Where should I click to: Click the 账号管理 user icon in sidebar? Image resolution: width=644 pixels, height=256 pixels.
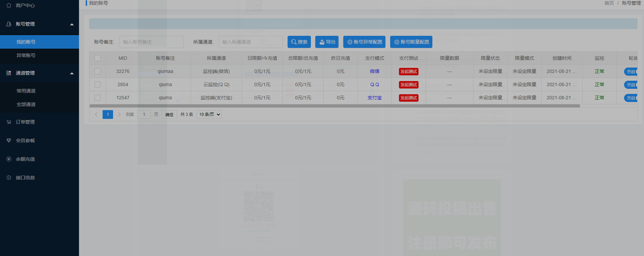pos(9,24)
